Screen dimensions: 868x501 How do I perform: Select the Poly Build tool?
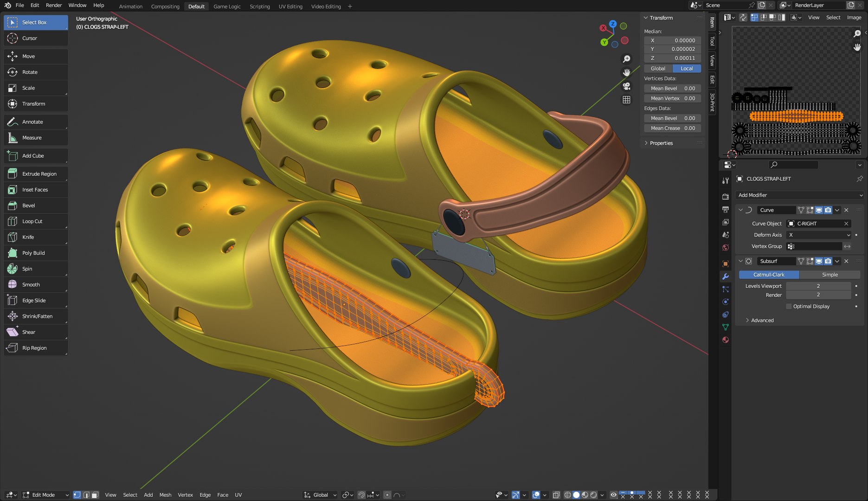(x=36, y=253)
